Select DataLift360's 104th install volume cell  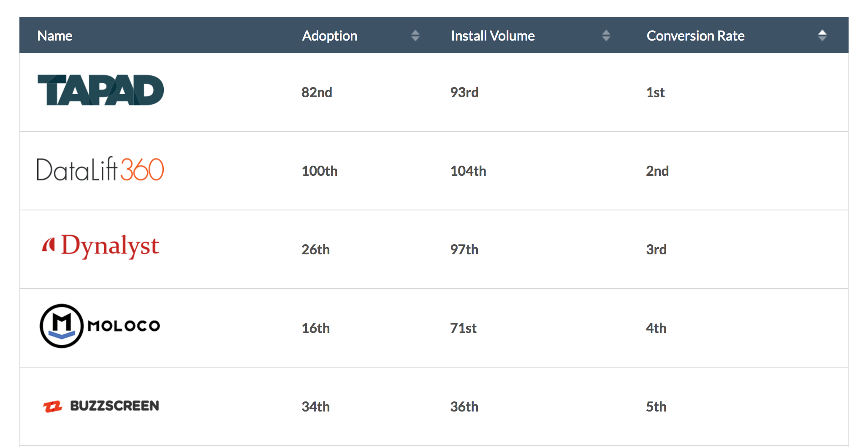tap(468, 171)
